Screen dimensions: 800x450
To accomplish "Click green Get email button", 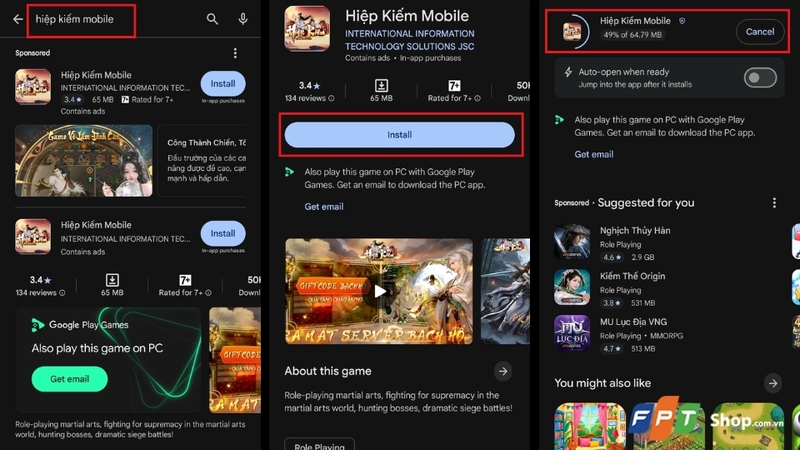I will (69, 379).
